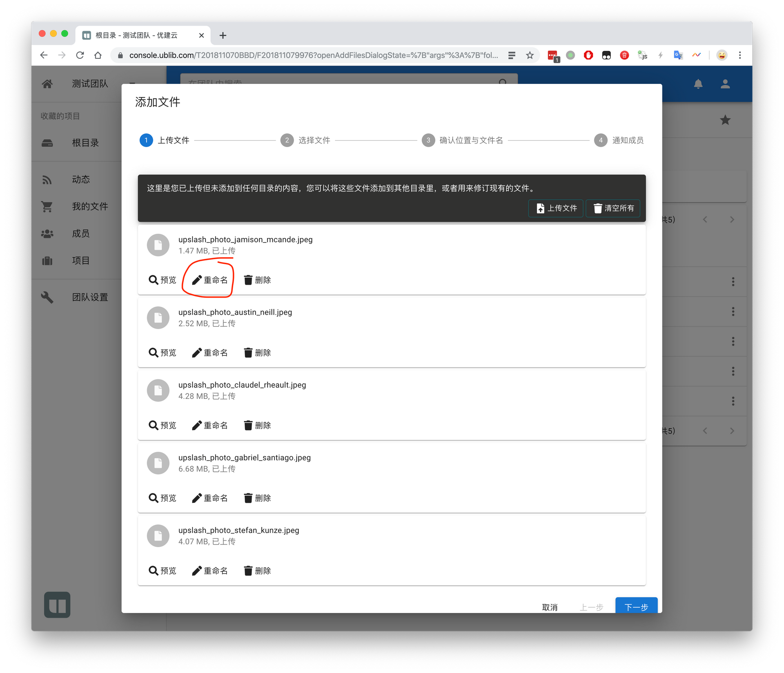Rename the gabriel_santiago jpeg file
Screen dimensions: 784x673
click(210, 498)
